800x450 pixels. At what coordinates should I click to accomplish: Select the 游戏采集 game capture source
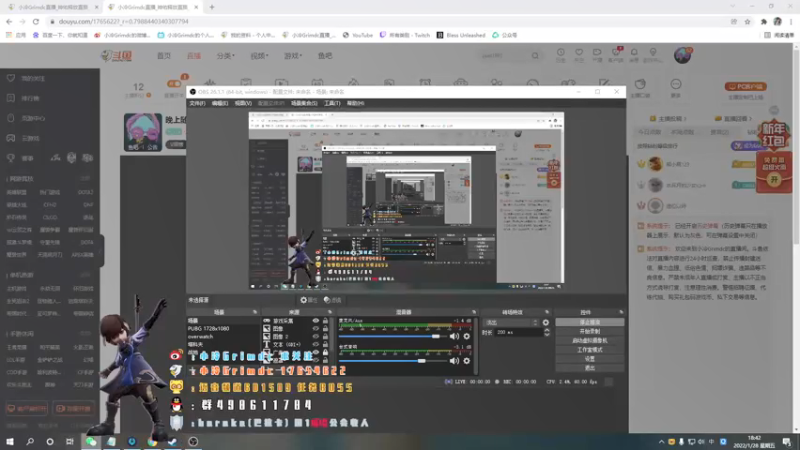tap(284, 321)
